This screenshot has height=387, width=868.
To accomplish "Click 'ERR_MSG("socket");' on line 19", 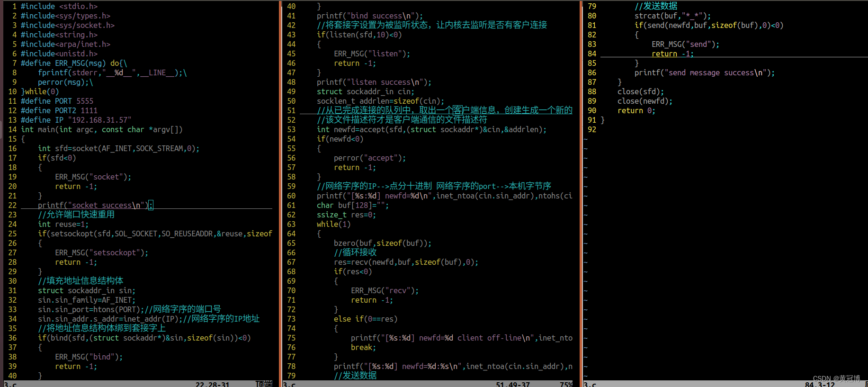I will (93, 177).
